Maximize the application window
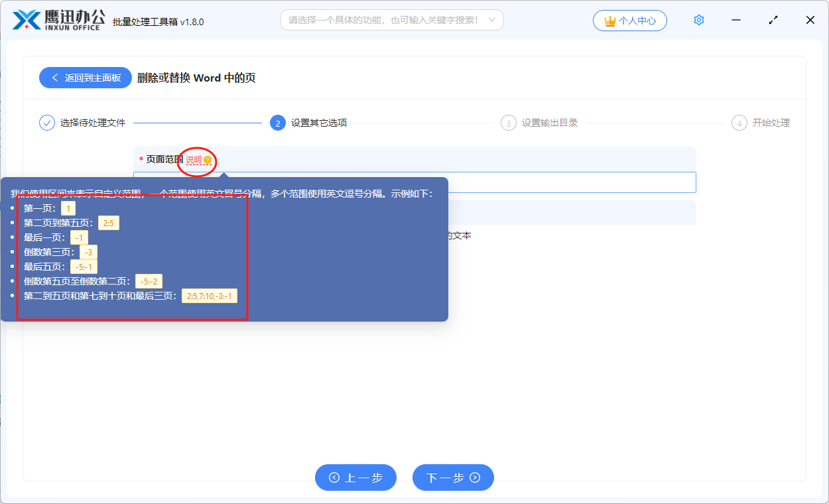Viewport: 829px width, 504px height. click(773, 21)
